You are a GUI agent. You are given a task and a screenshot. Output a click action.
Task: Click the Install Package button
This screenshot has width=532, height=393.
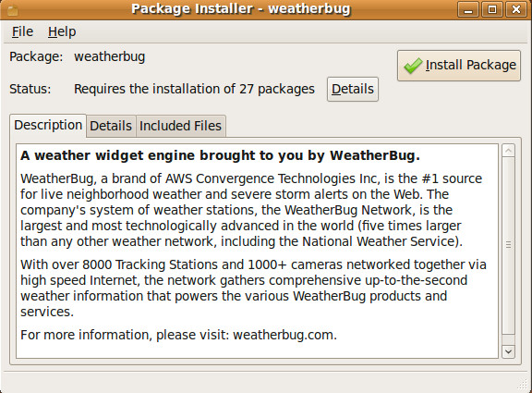coord(459,66)
